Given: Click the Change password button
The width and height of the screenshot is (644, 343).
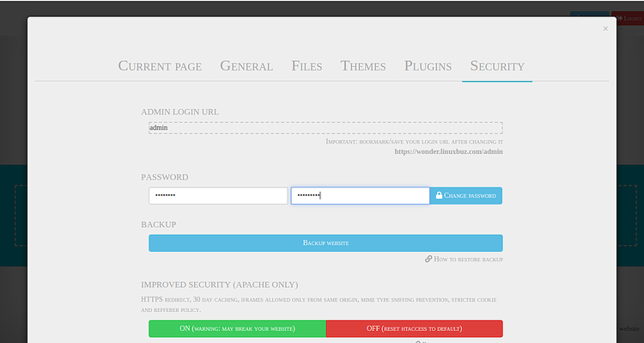Looking at the screenshot, I should [465, 195].
